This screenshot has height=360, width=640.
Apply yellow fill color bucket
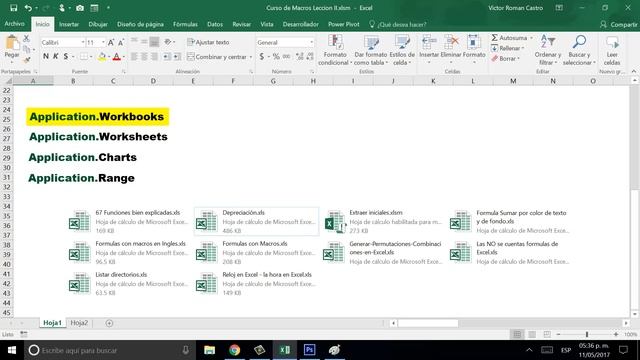pos(102,57)
